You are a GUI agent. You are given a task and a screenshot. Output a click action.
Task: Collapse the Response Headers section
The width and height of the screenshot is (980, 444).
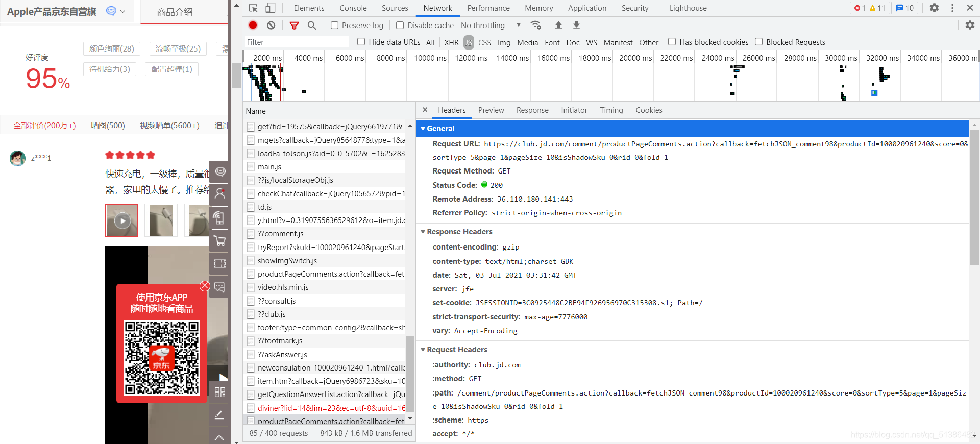423,232
